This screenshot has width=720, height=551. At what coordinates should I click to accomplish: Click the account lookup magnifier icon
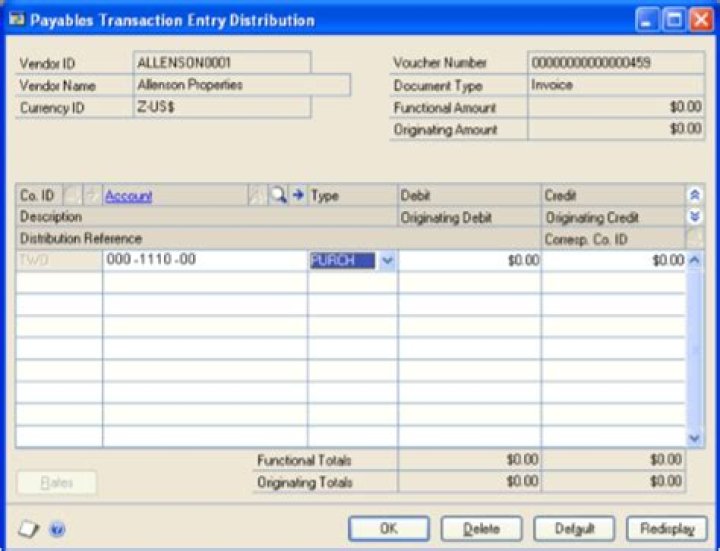(x=278, y=196)
